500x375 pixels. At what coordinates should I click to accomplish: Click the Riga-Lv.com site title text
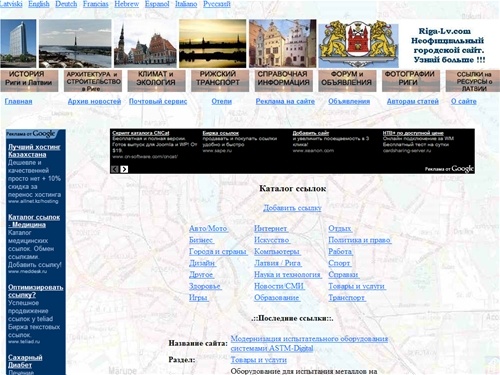(x=445, y=31)
